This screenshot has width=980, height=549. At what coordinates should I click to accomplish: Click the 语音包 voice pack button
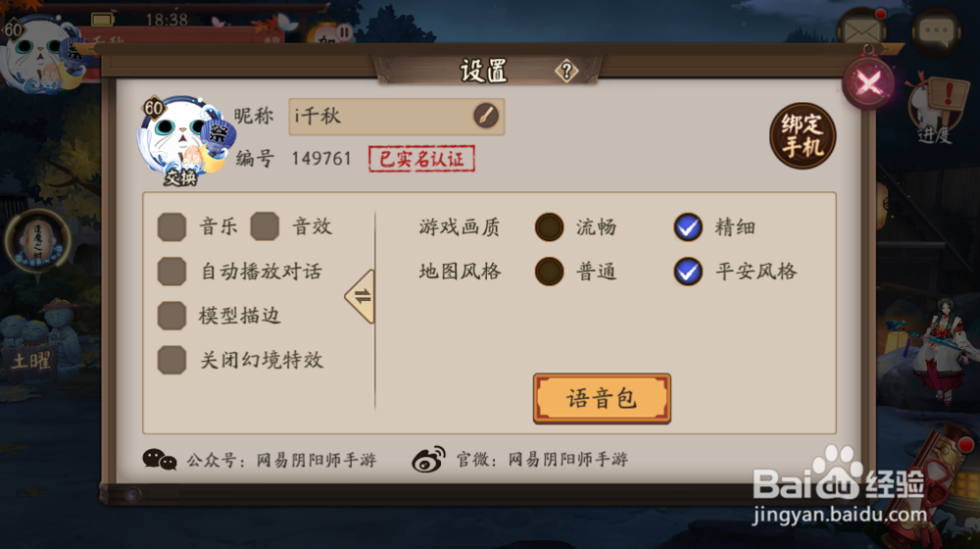click(x=602, y=398)
